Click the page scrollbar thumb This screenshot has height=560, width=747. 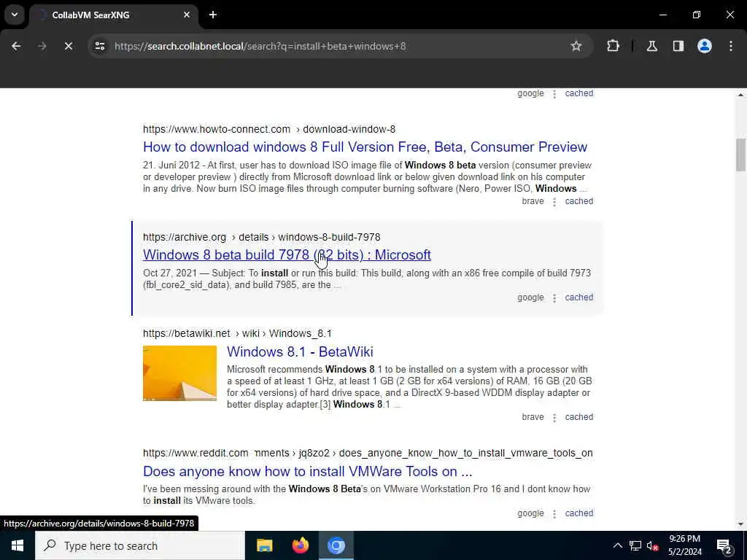click(740, 155)
